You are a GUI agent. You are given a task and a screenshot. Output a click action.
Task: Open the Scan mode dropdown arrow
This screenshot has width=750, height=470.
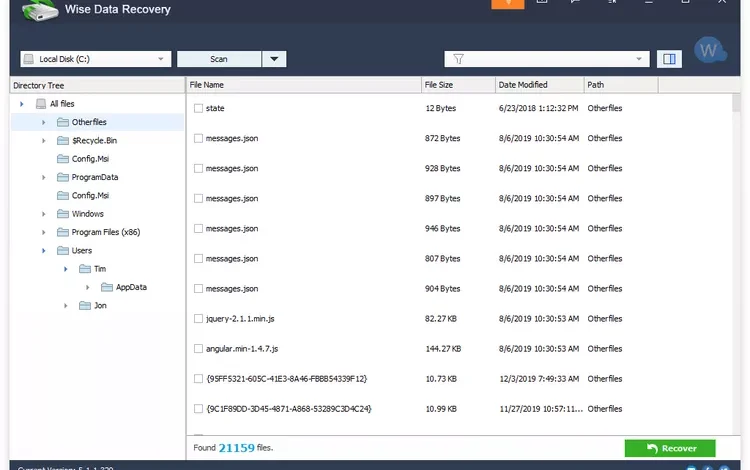pyautogui.click(x=274, y=59)
